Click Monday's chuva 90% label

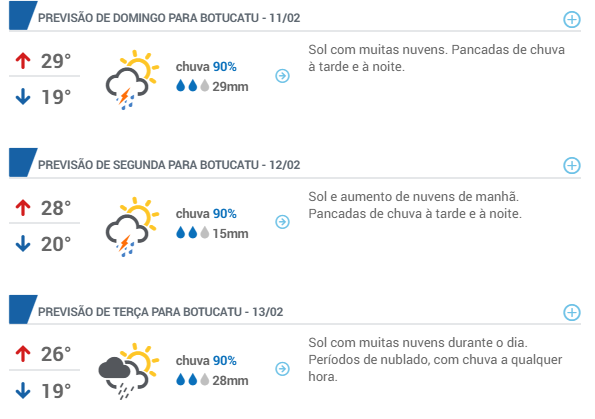click(x=206, y=214)
